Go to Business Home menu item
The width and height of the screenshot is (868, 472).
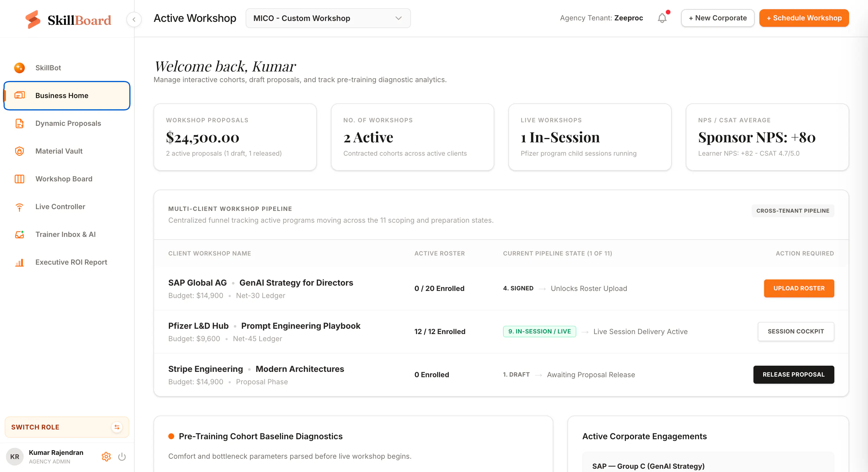pos(67,95)
